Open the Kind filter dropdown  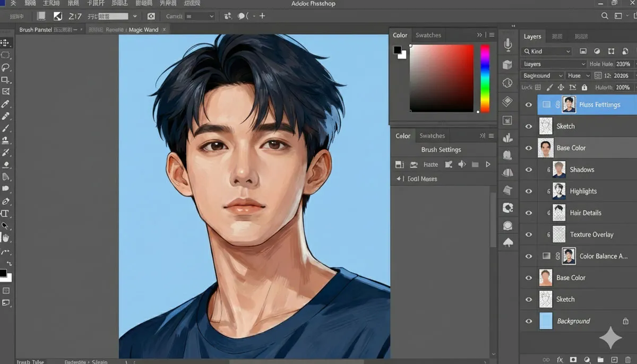546,51
